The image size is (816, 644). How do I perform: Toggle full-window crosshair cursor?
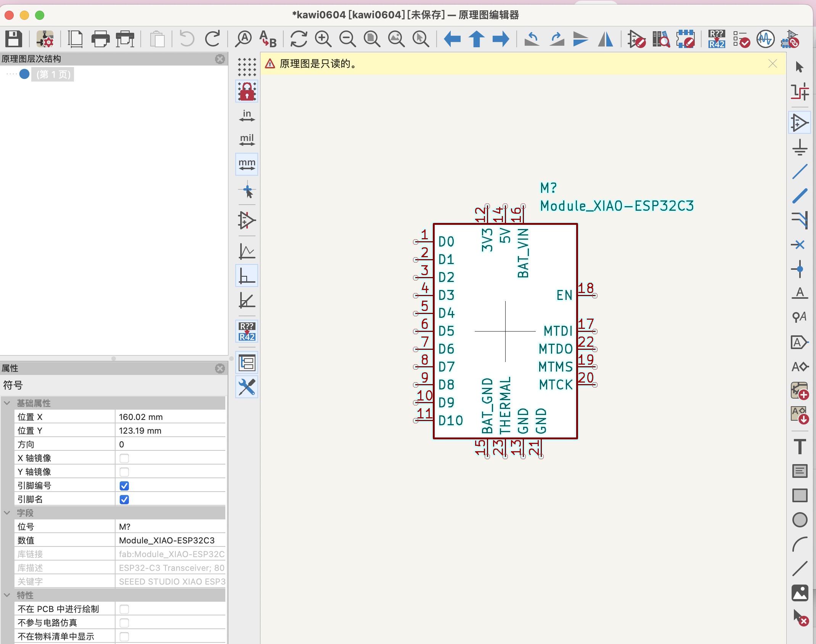247,189
